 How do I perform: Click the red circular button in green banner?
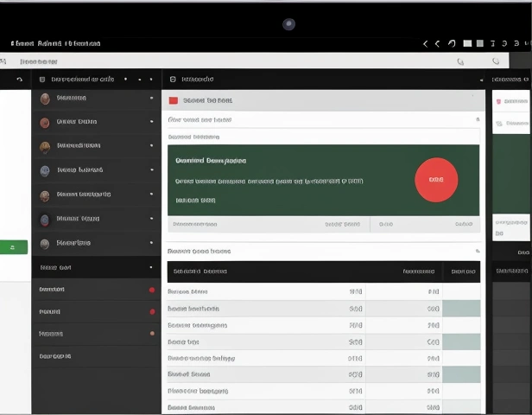pos(436,180)
